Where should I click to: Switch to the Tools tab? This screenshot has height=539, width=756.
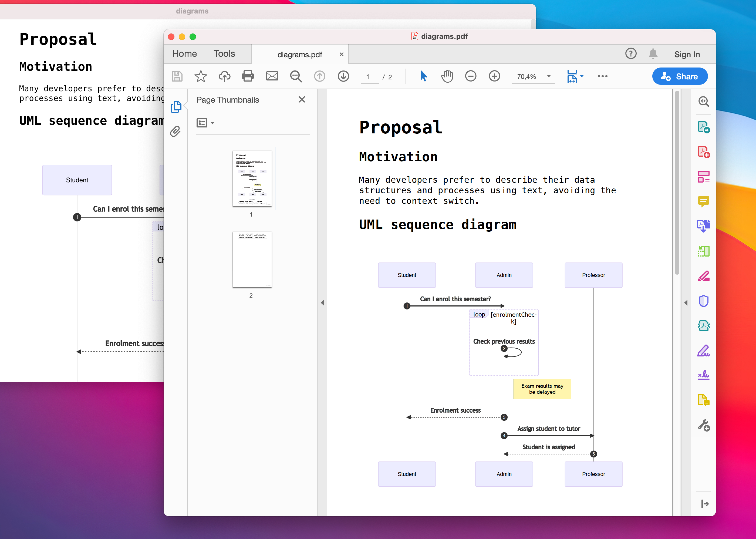[224, 54]
